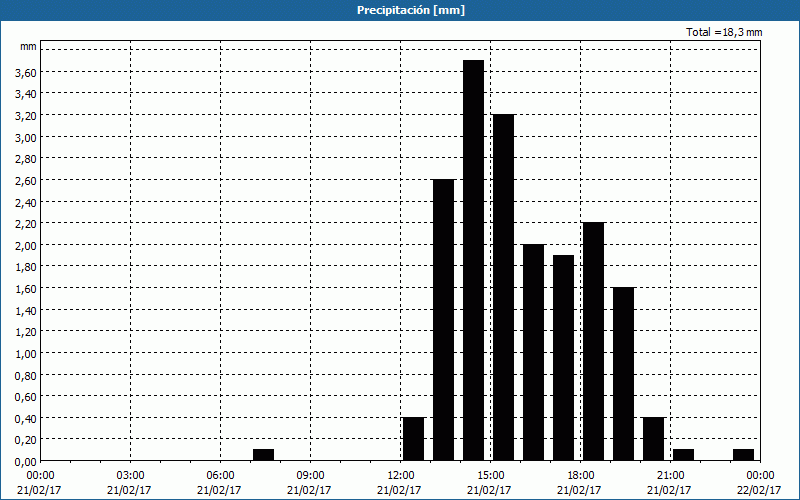Click the y-axis value '2,00'
The width and height of the screenshot is (800, 500).
(26, 245)
